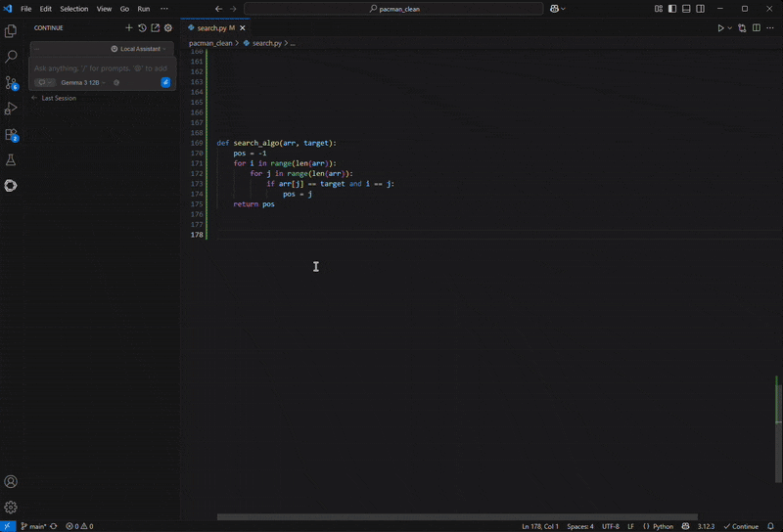Click the Last Session link
783x532 pixels.
pos(58,99)
